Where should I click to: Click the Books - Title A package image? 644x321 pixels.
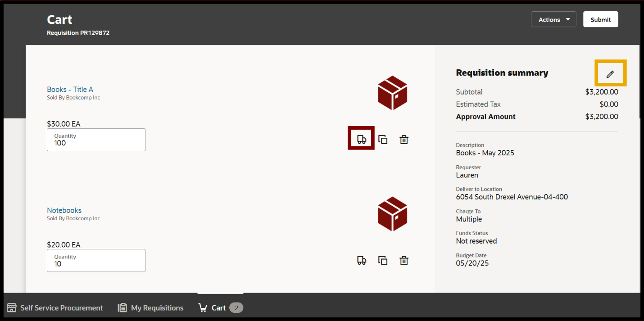coord(392,93)
